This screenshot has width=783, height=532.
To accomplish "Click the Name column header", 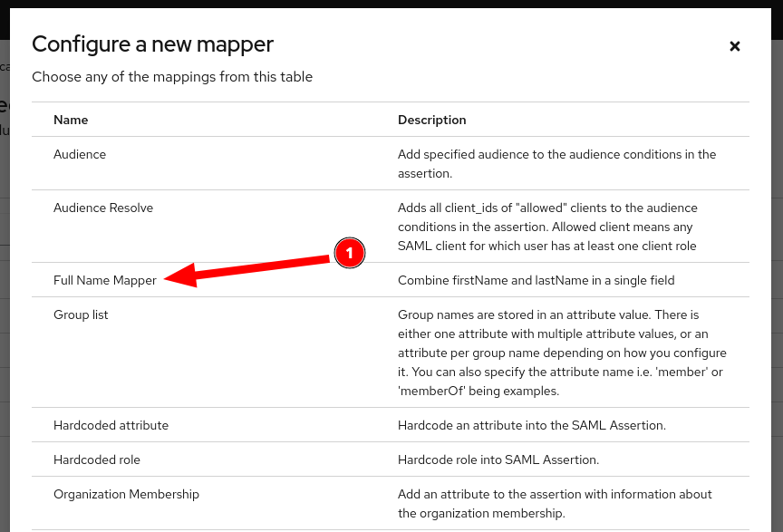I will (x=71, y=120).
